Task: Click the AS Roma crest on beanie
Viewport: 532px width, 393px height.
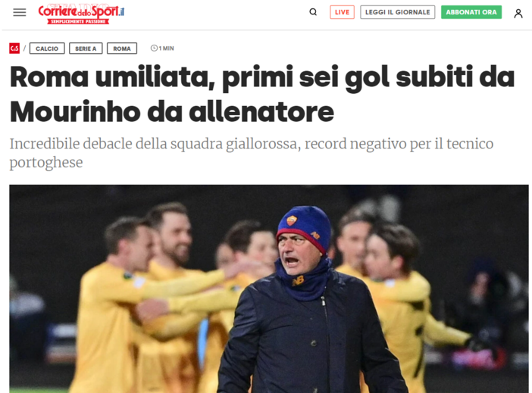Action: 292,221
